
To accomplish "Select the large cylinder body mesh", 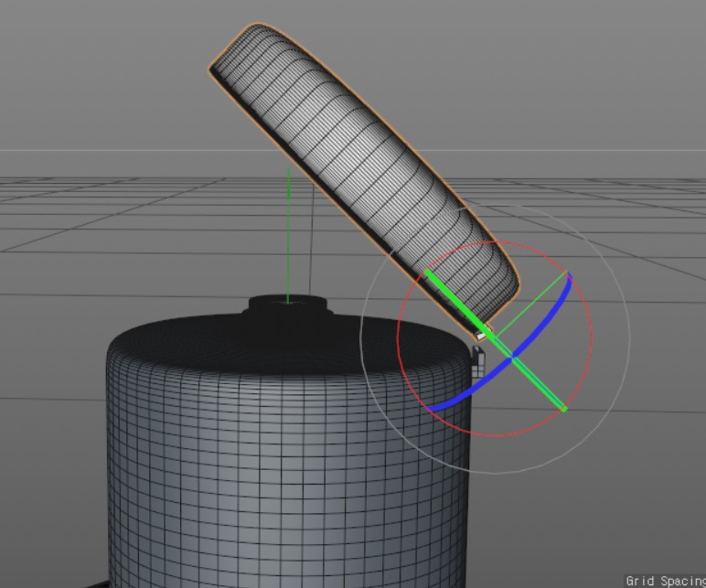I will [x=288, y=450].
